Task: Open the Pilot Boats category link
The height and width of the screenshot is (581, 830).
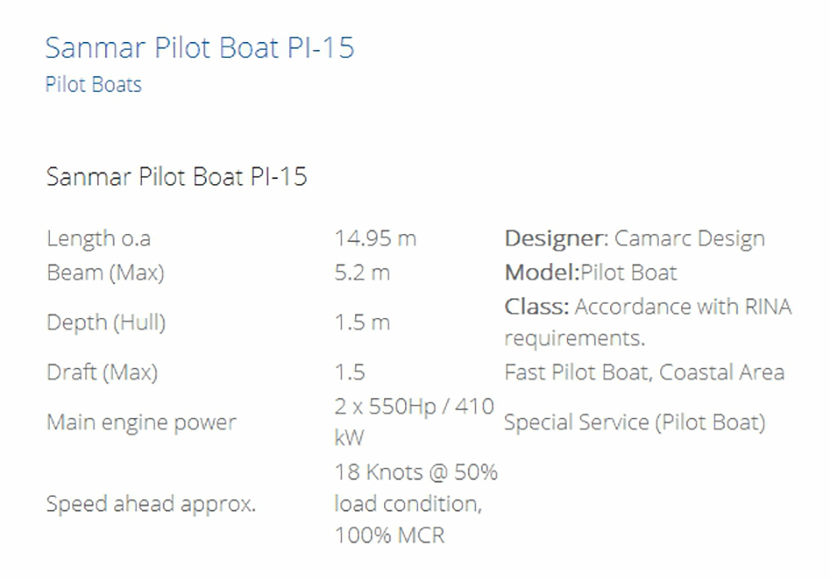Action: pos(93,84)
